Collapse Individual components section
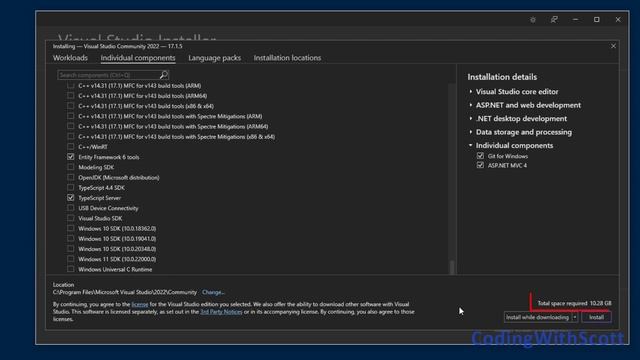 pos(471,145)
